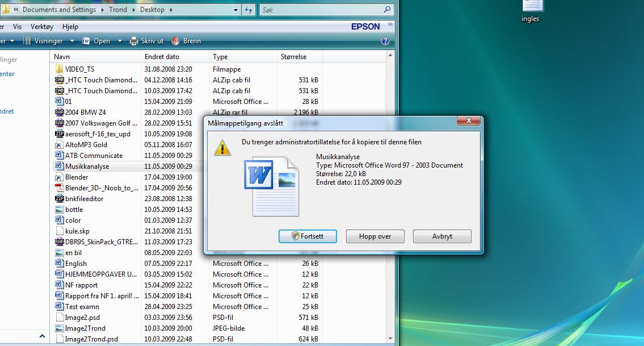Image resolution: width=644 pixels, height=346 pixels.
Task: Select 2007 Volkswagen Golf rar icon
Action: click(x=59, y=123)
